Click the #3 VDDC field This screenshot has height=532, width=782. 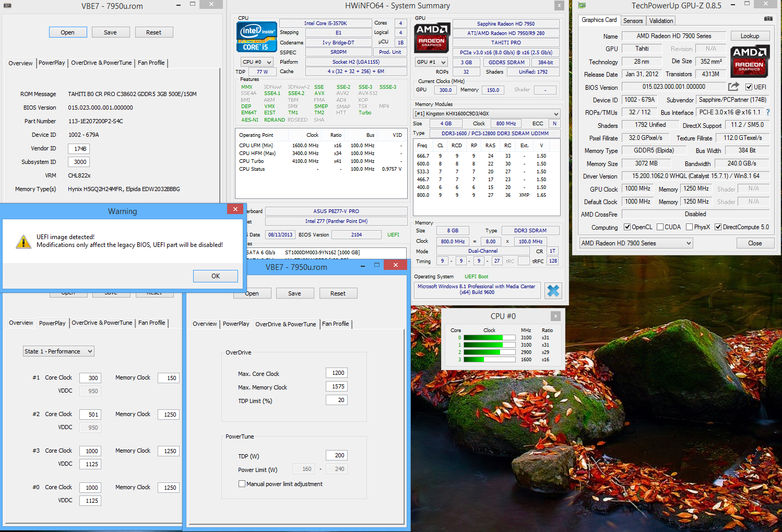90,464
